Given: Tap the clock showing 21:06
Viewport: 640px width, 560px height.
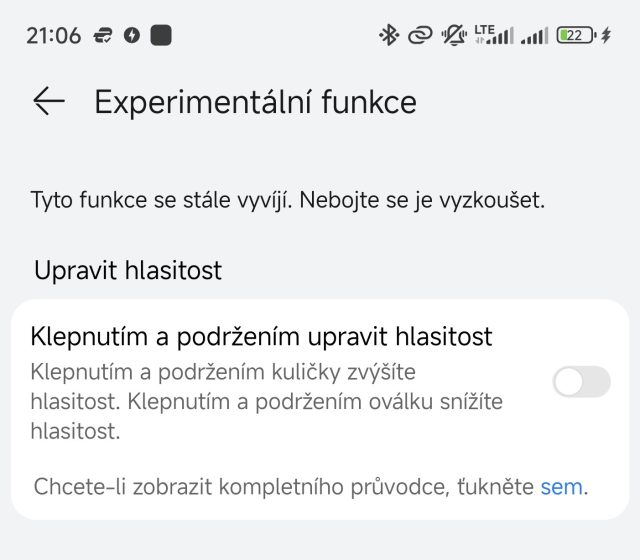Looking at the screenshot, I should (x=53, y=36).
